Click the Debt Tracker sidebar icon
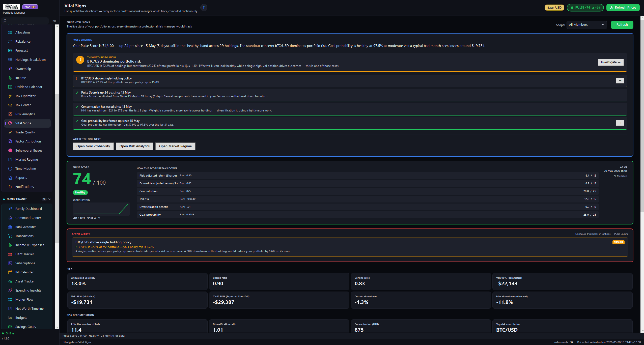This screenshot has height=345, width=644. (10, 254)
